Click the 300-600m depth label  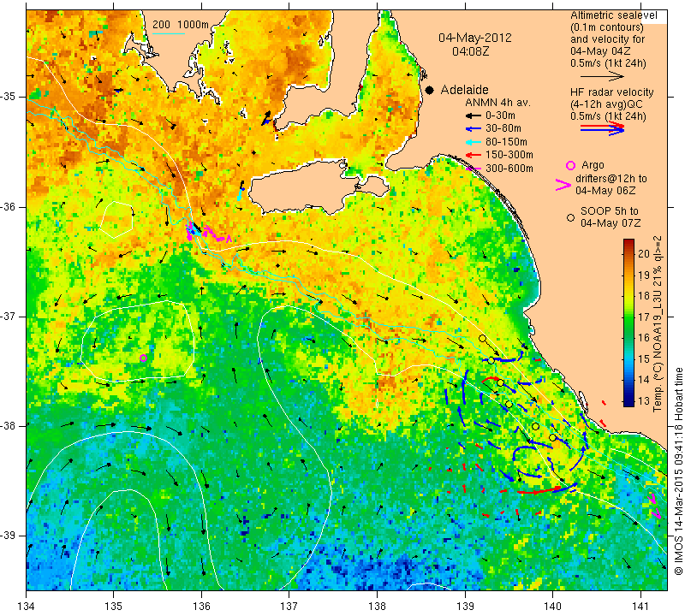click(x=509, y=169)
